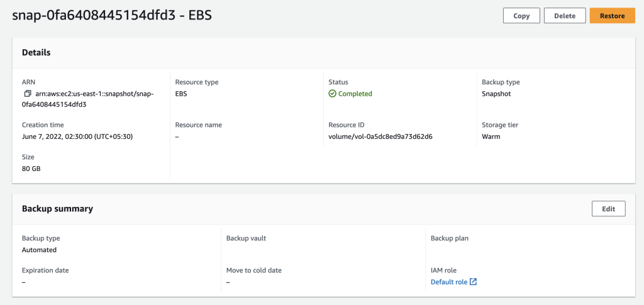Click the external link icon beside Default role
Viewport: 644px width, 305px height.
point(474,282)
